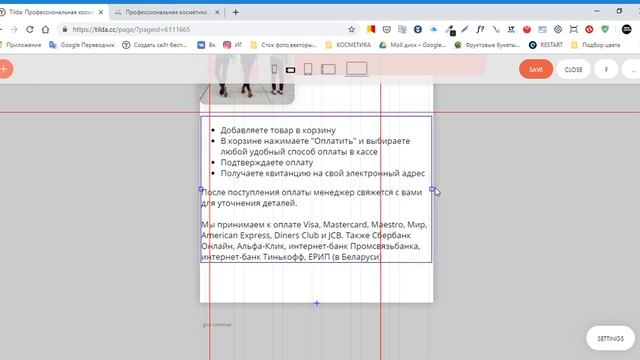Image resolution: width=640 pixels, height=360 pixels.
Task: Click the screenshot capture frame extension
Action: coord(573,29)
